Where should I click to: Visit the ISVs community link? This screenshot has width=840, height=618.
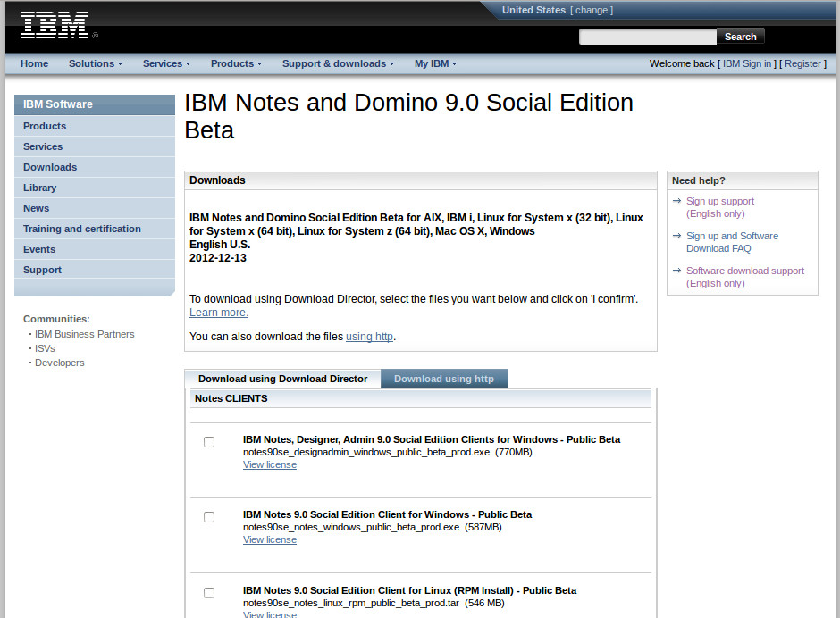coord(45,348)
